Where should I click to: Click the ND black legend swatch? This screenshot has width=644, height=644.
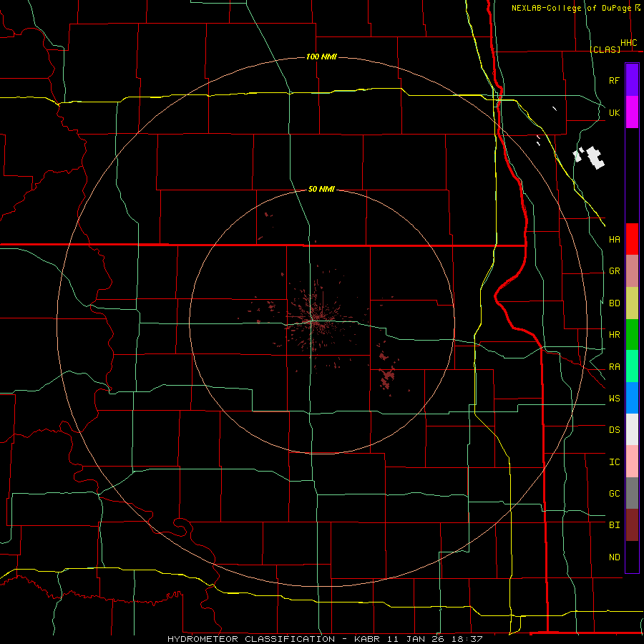coord(632,557)
